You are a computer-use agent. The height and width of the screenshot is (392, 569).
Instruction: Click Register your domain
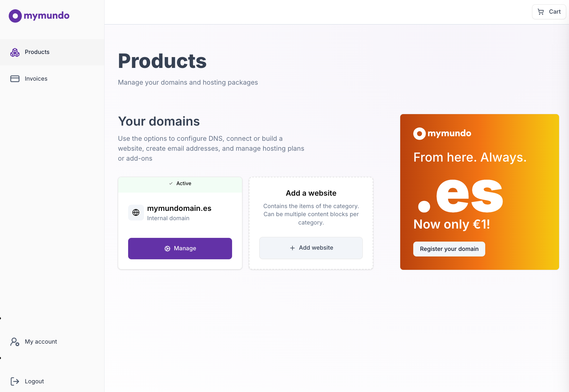click(449, 249)
